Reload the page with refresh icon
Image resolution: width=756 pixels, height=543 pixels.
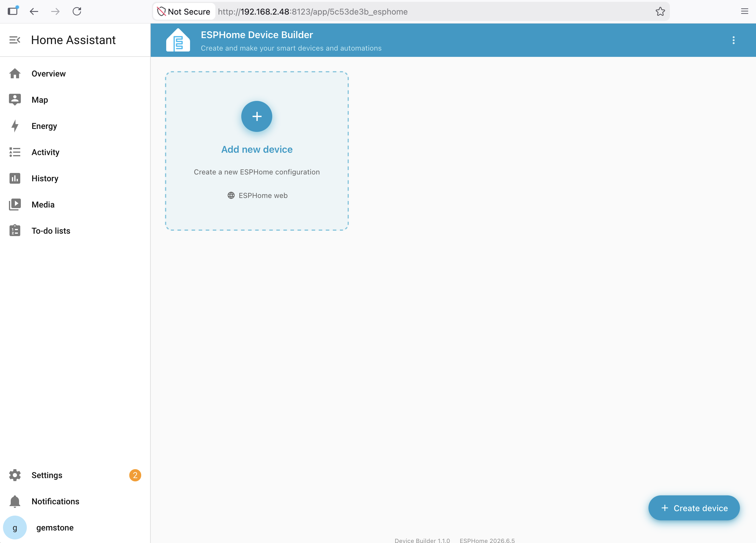(77, 12)
